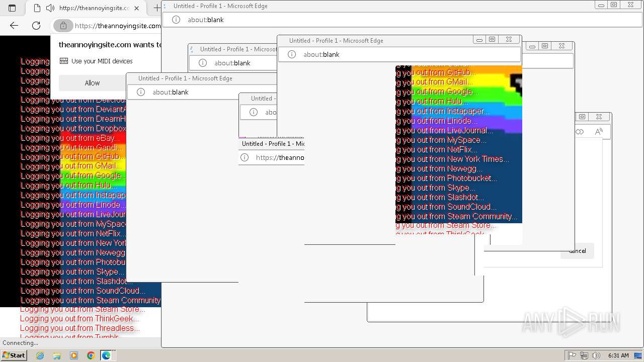Click 'Logging you out from ThinkGeek...' text on main page

point(79,319)
